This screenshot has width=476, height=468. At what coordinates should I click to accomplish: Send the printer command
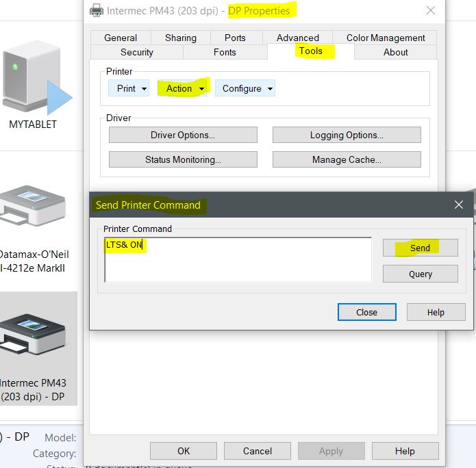pos(420,248)
